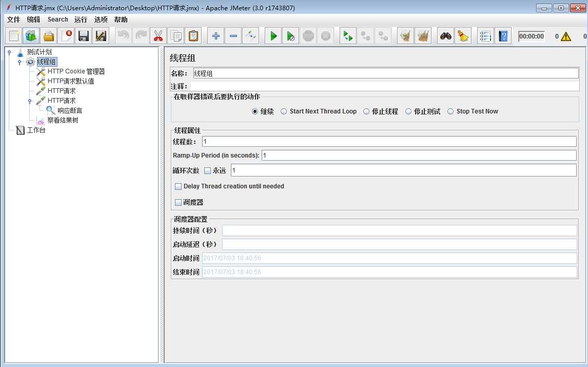
Task: Click the 注释 comment field
Action: pyautogui.click(x=385, y=86)
